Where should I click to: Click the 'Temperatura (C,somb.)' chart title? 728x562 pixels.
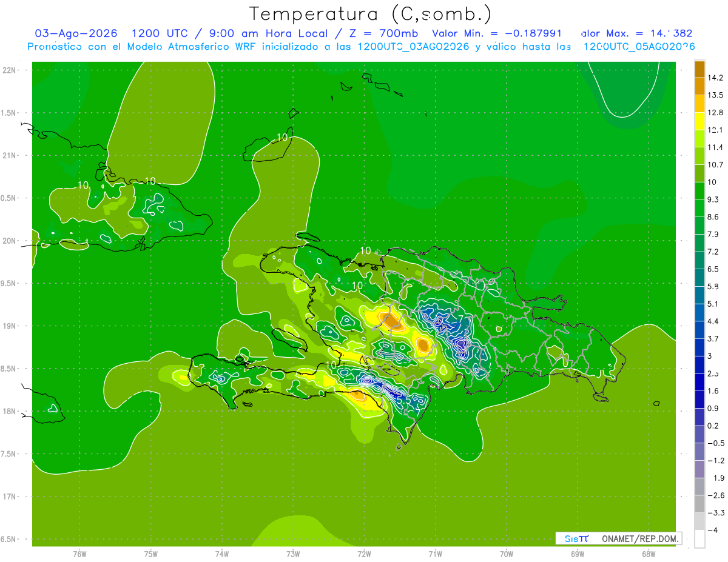(x=370, y=13)
